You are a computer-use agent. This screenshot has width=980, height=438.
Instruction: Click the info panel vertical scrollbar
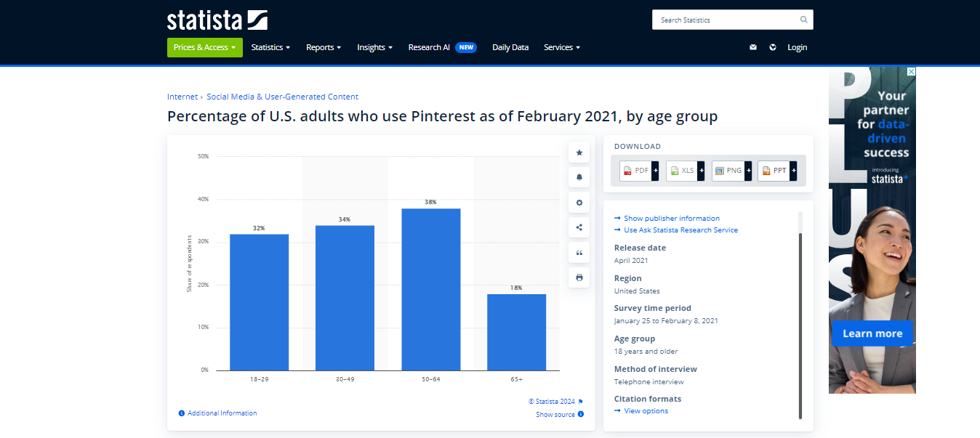[x=800, y=325]
